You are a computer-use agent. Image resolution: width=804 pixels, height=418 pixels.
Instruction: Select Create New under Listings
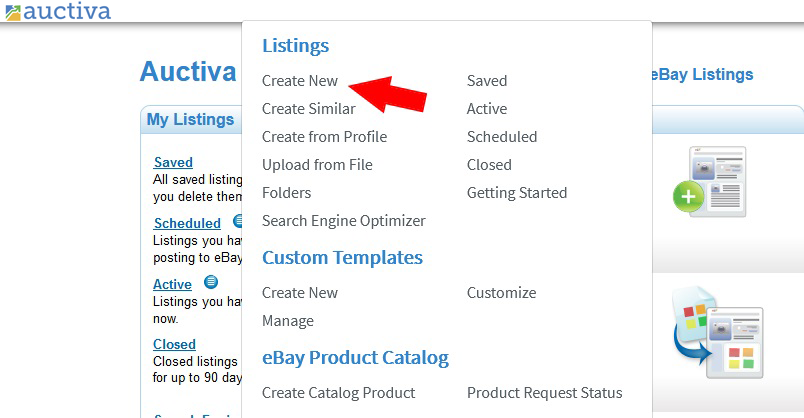tap(300, 81)
